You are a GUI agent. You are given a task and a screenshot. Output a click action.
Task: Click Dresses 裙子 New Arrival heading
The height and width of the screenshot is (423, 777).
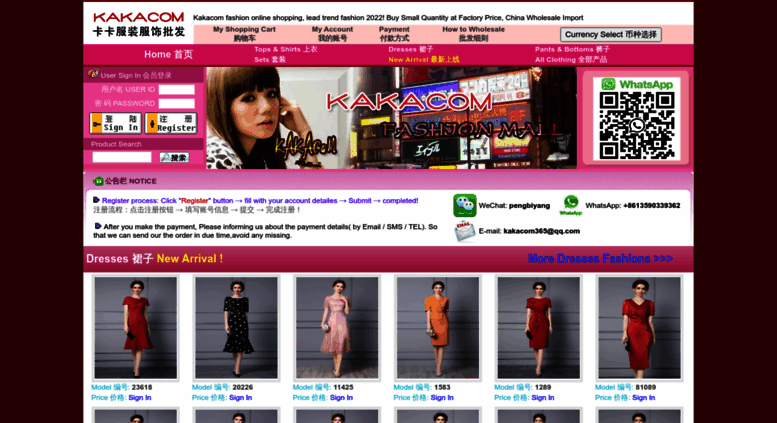[155, 259]
